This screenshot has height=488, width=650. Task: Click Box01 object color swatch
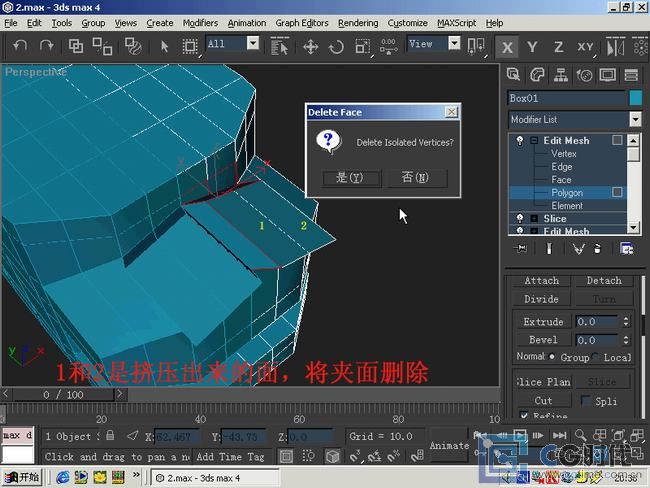click(x=635, y=98)
